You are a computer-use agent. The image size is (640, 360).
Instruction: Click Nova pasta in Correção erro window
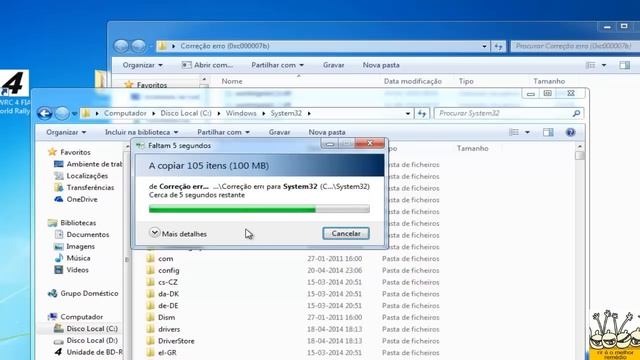click(381, 65)
